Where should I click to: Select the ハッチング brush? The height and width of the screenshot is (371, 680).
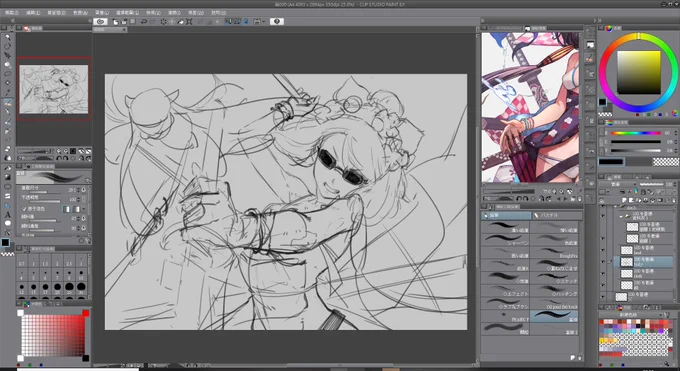pyautogui.click(x=555, y=291)
